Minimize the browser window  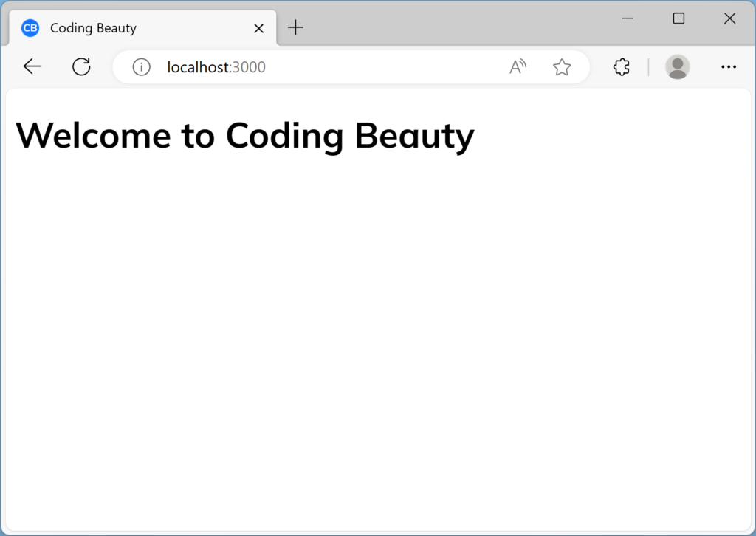point(628,18)
